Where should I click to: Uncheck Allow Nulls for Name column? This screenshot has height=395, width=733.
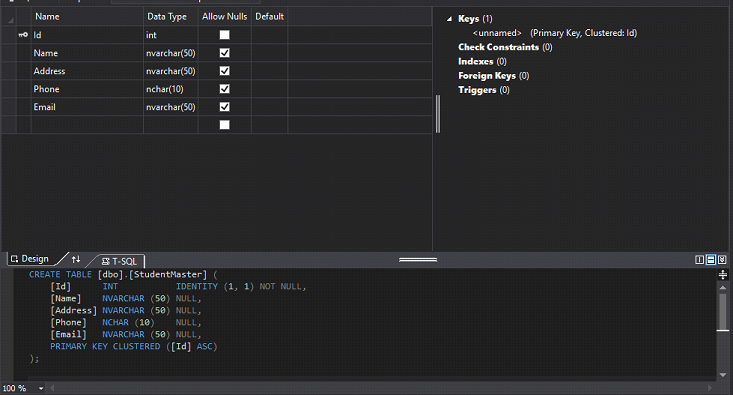(x=225, y=53)
